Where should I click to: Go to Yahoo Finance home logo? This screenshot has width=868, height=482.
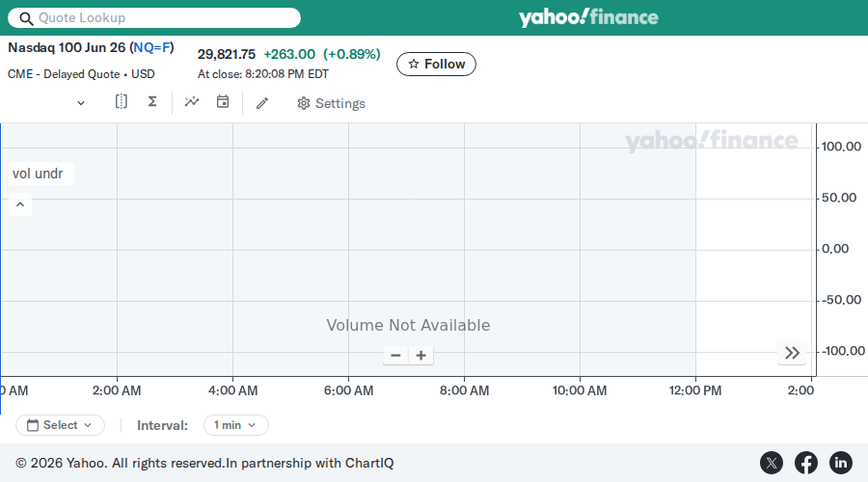click(x=588, y=17)
